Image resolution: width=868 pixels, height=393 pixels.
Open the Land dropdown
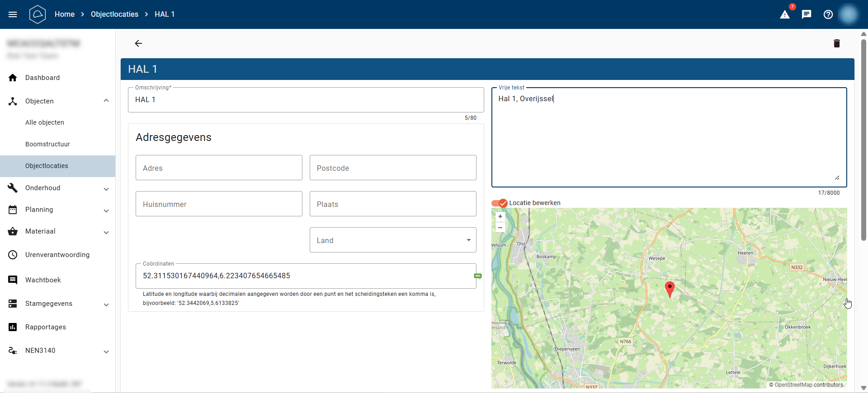pos(392,240)
